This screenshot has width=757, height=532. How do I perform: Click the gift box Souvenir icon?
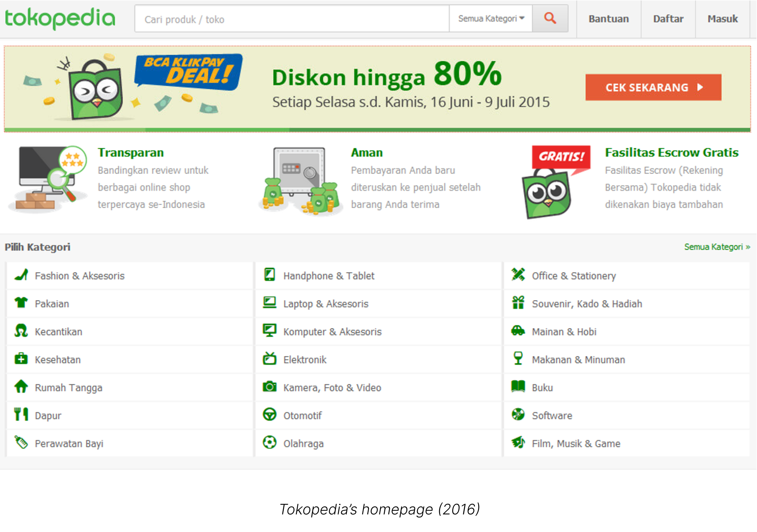click(x=518, y=303)
